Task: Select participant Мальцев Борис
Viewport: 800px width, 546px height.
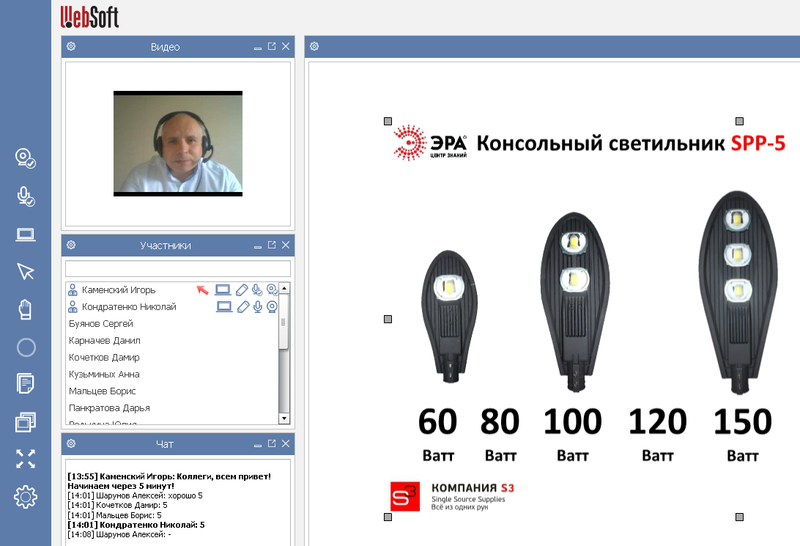Action: coord(103,391)
